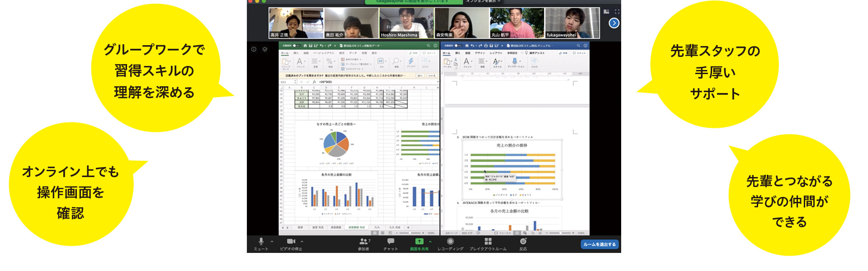Click the Zoom encryption shield icon

(265, 49)
